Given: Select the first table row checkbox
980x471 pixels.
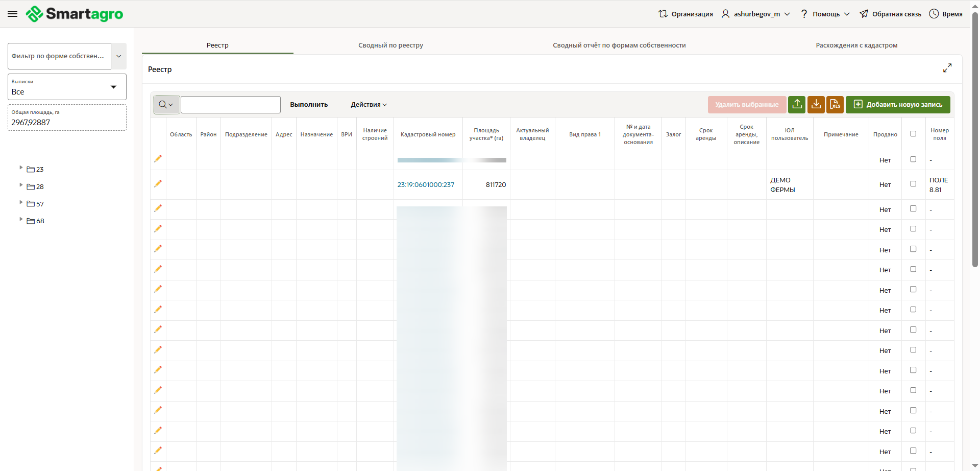Looking at the screenshot, I should pyautogui.click(x=913, y=159).
